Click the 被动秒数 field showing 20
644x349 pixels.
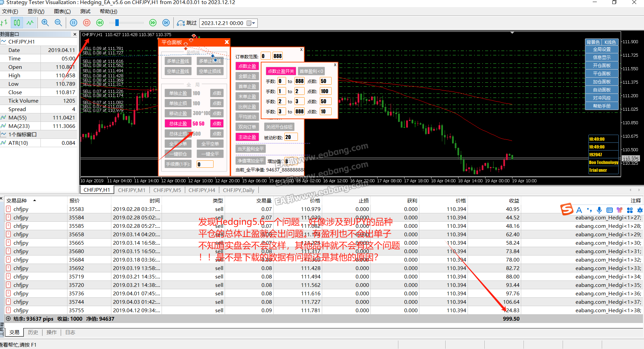pyautogui.click(x=291, y=137)
